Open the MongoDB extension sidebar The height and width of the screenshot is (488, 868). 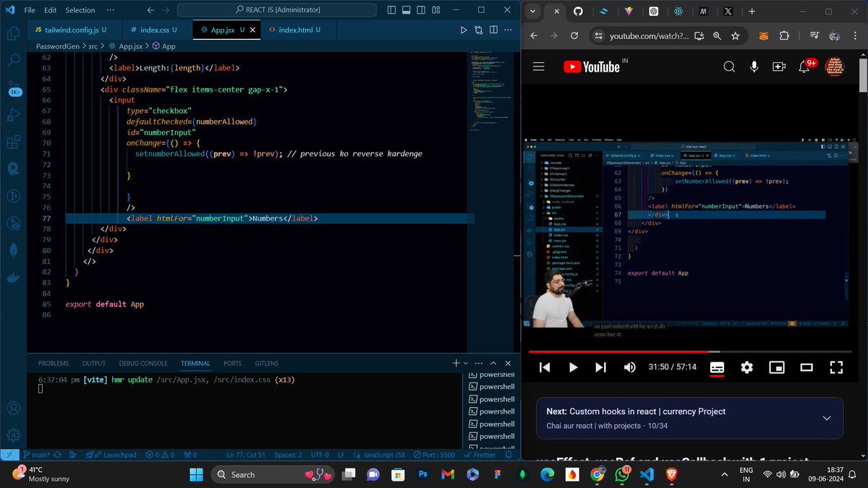click(x=13, y=249)
